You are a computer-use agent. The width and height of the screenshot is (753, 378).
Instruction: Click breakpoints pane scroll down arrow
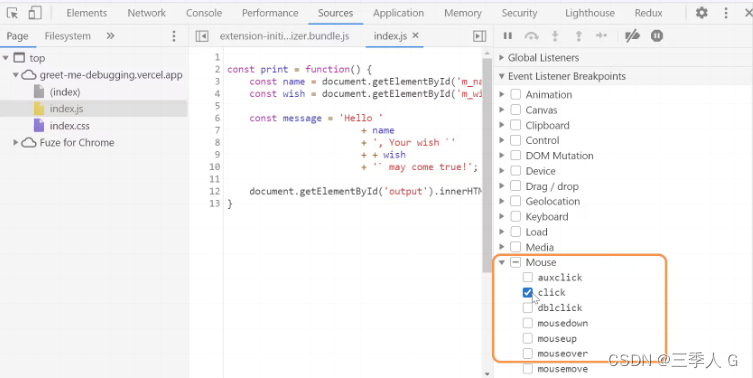(487, 373)
